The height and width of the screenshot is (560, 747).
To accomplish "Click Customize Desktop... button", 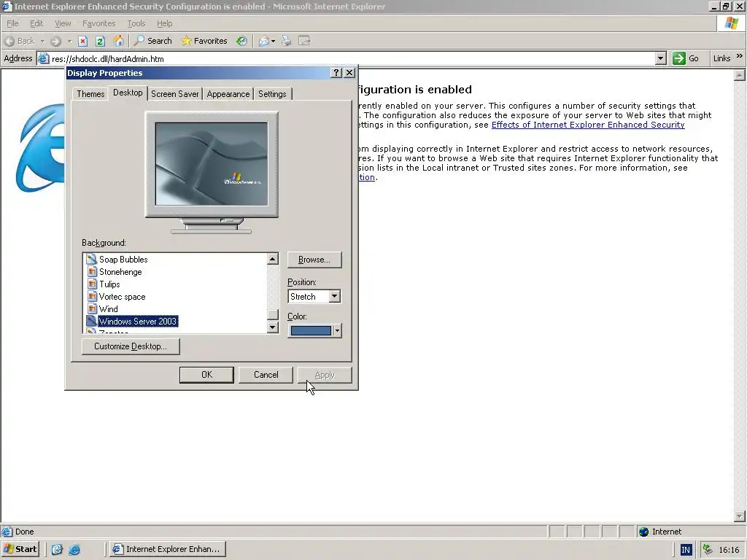I will point(131,346).
